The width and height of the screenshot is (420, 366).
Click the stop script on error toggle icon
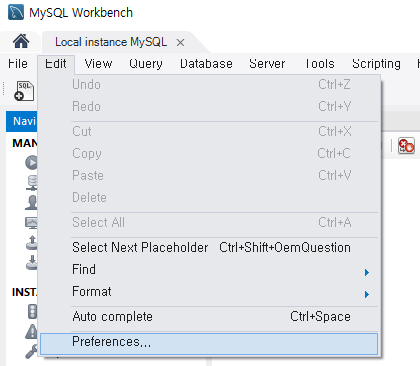click(406, 146)
